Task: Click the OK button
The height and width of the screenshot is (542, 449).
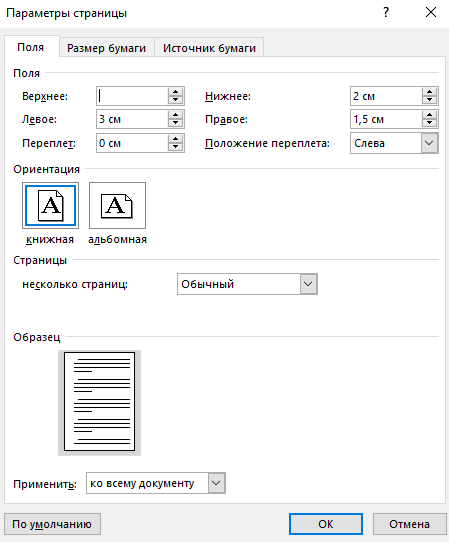Action: [326, 524]
